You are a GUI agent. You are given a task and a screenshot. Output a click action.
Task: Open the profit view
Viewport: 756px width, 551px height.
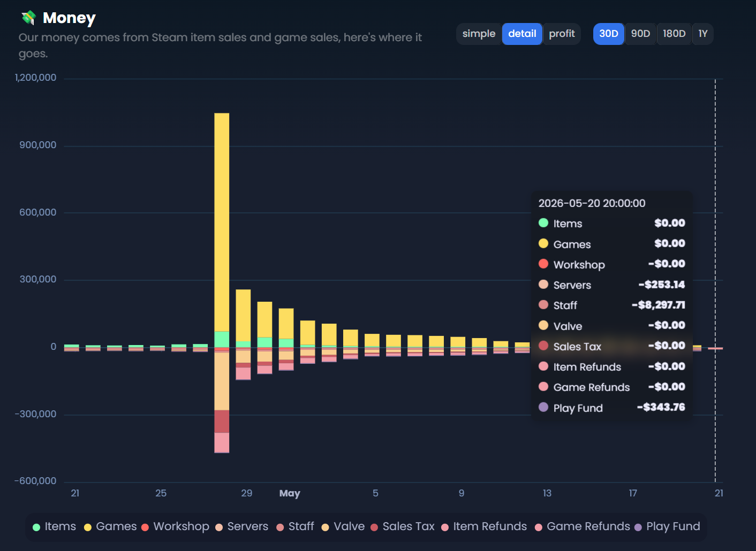pos(562,34)
